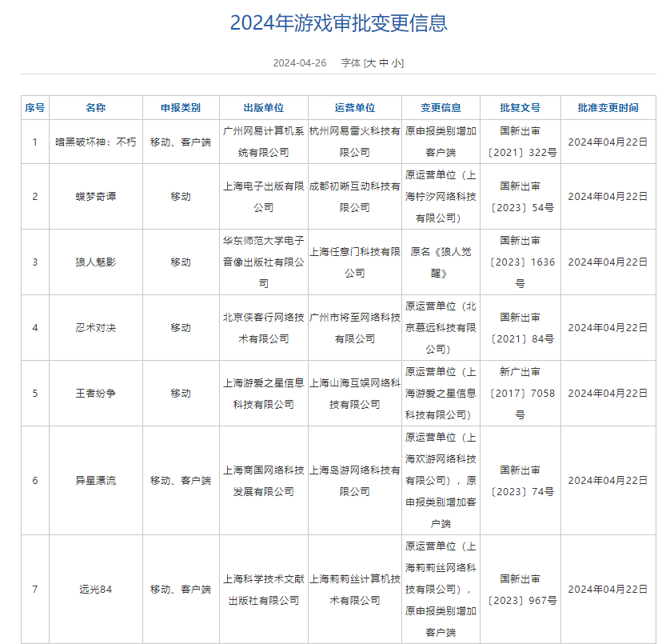Image resolution: width=666 pixels, height=644 pixels.
Task: Set font size to large (大)
Action: pyautogui.click(x=370, y=63)
